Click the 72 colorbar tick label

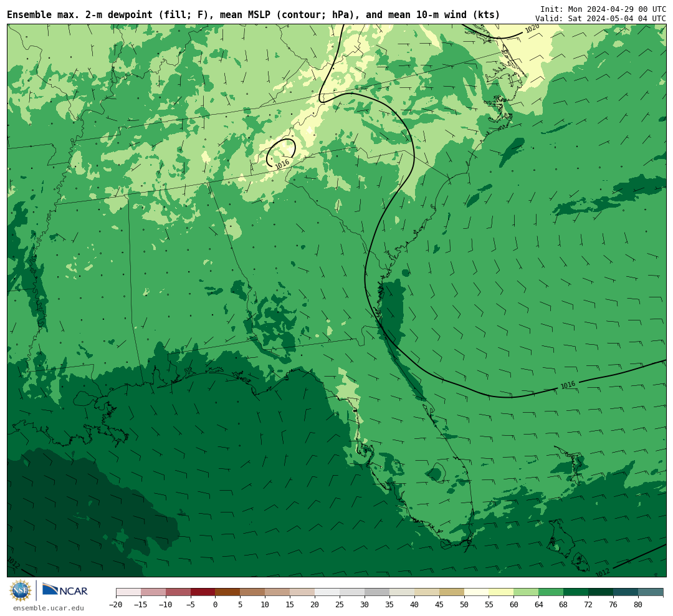pos(588,604)
